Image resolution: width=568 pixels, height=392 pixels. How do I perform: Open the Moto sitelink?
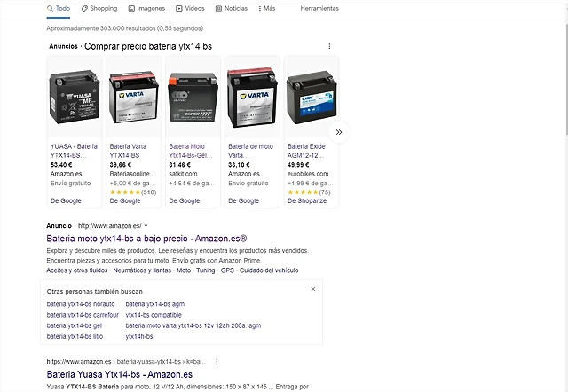[x=184, y=270]
